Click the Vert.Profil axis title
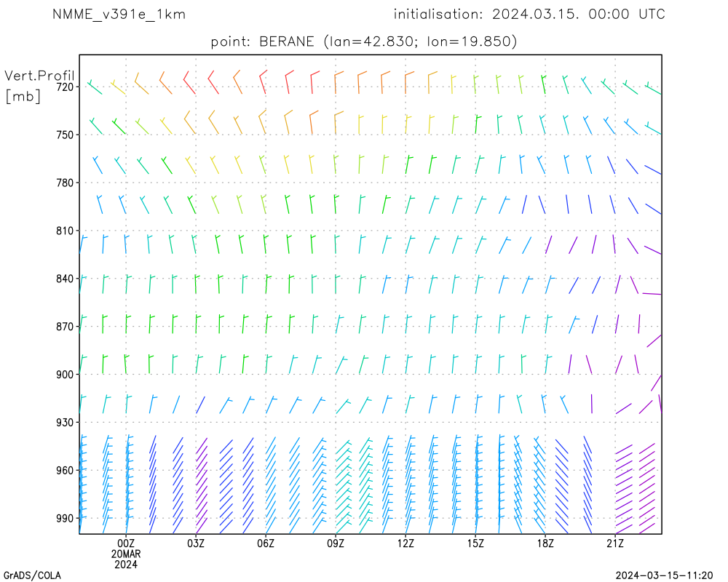 tap(39, 75)
